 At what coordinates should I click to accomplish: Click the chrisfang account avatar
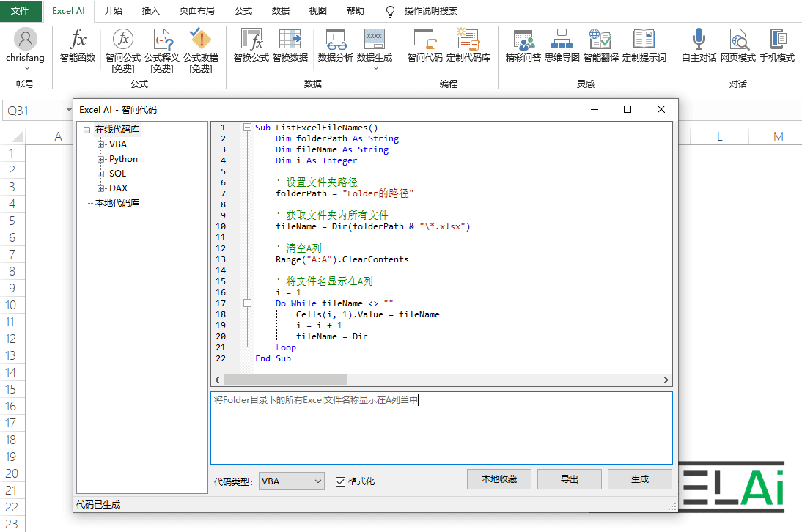[x=26, y=39]
